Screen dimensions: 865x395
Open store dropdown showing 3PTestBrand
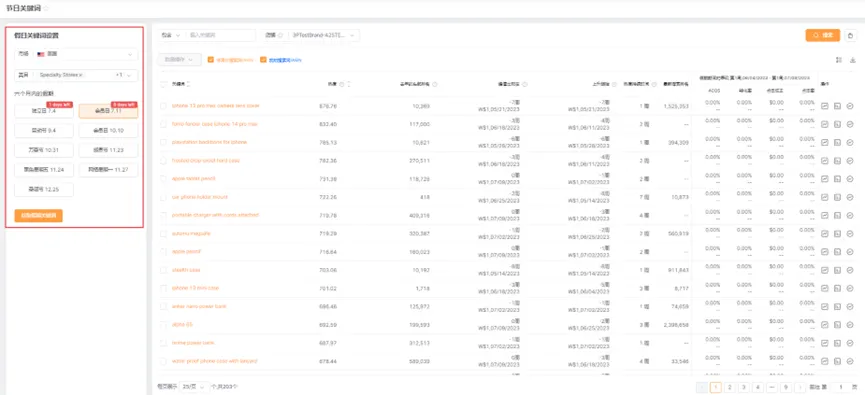tap(324, 35)
